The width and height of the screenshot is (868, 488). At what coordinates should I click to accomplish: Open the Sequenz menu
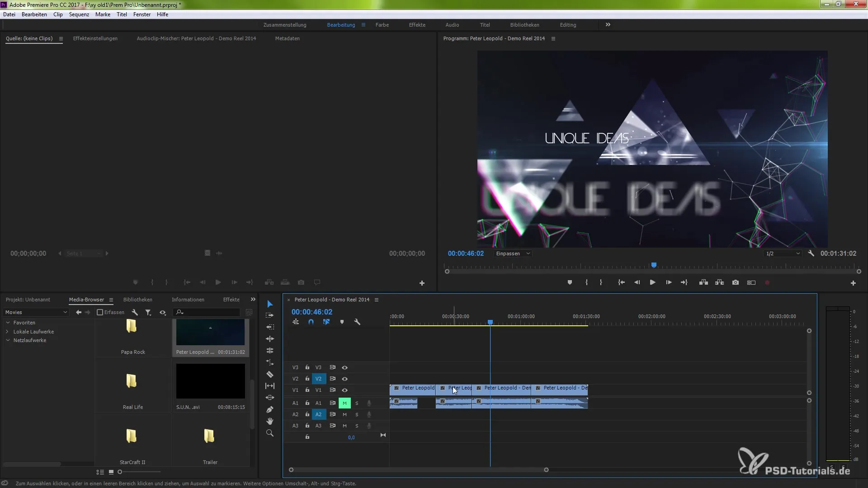[x=79, y=14]
